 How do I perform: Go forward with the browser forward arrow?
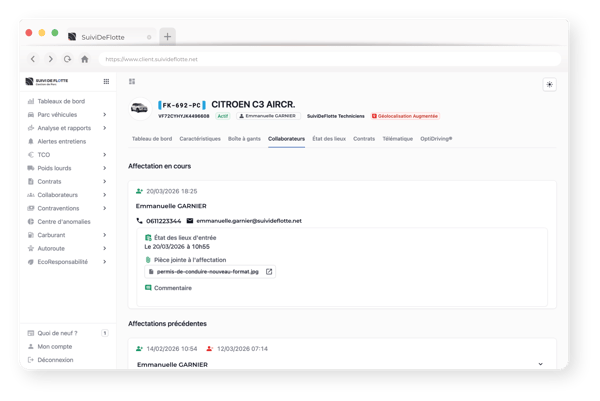click(51, 59)
